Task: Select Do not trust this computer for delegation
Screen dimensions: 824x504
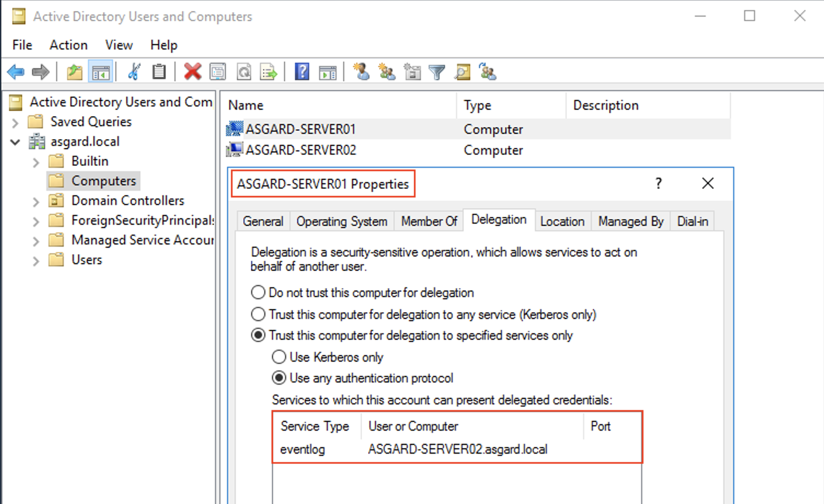Action: 258,293
